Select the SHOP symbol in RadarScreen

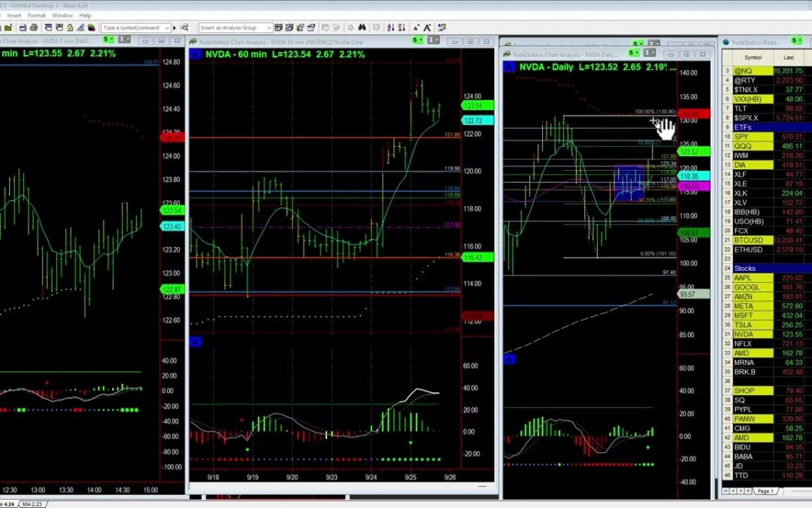(753, 391)
